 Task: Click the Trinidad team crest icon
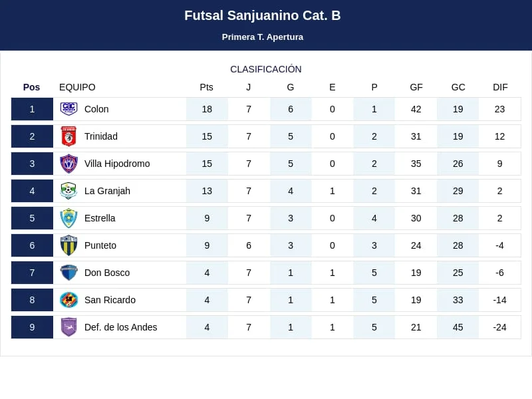[x=68, y=136]
